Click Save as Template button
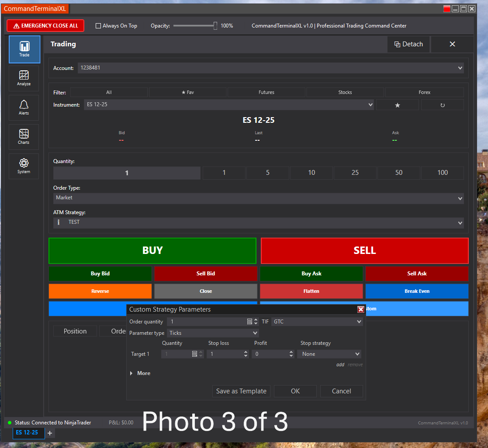This screenshot has width=488, height=448. click(241, 391)
